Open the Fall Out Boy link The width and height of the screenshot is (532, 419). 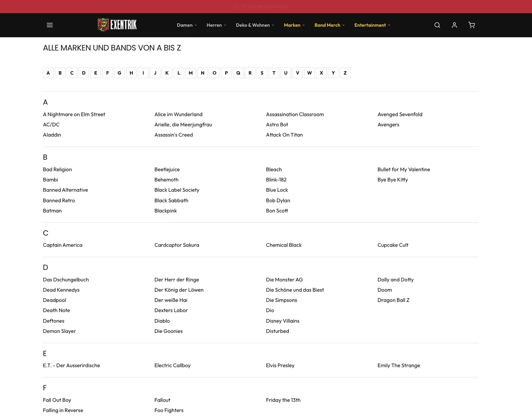(57, 400)
